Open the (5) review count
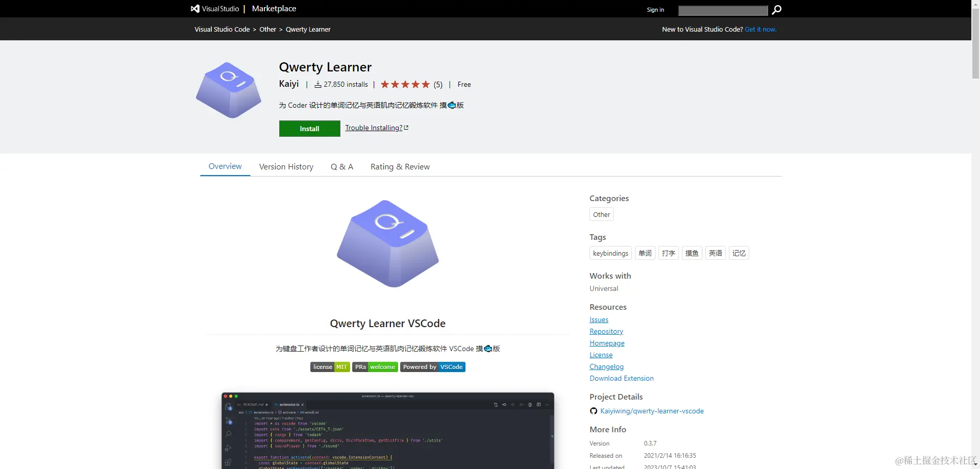Screen dimensions: 980x469 point(438,85)
